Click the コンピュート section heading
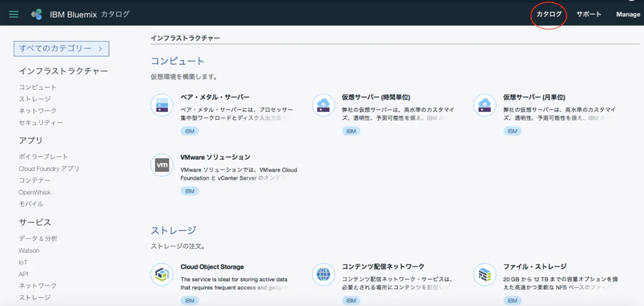 coord(177,61)
